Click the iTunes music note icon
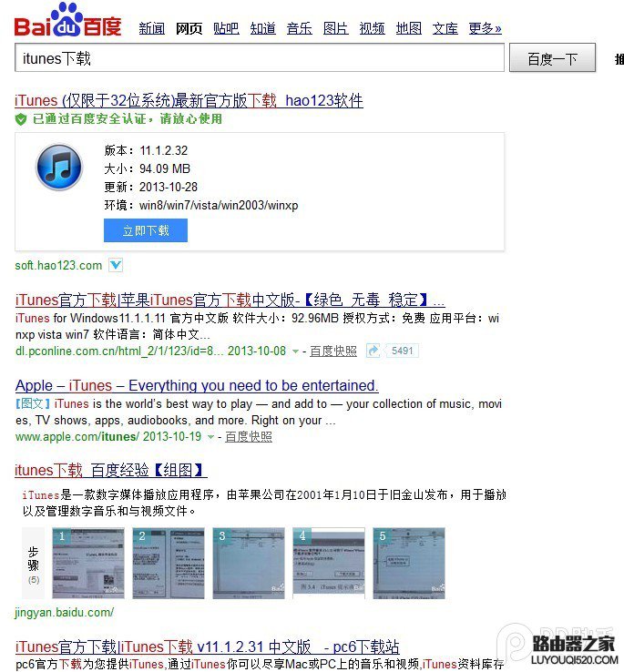624x672 pixels. [x=58, y=168]
